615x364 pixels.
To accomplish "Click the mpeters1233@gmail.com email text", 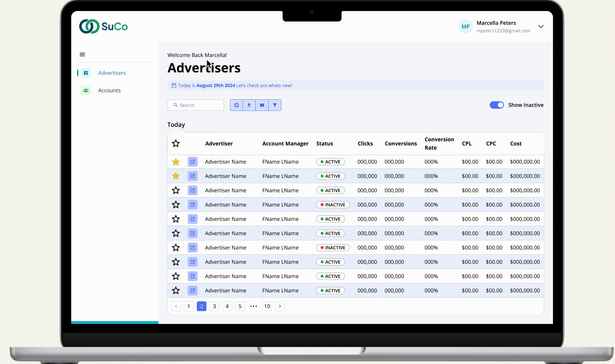I will pos(503,31).
